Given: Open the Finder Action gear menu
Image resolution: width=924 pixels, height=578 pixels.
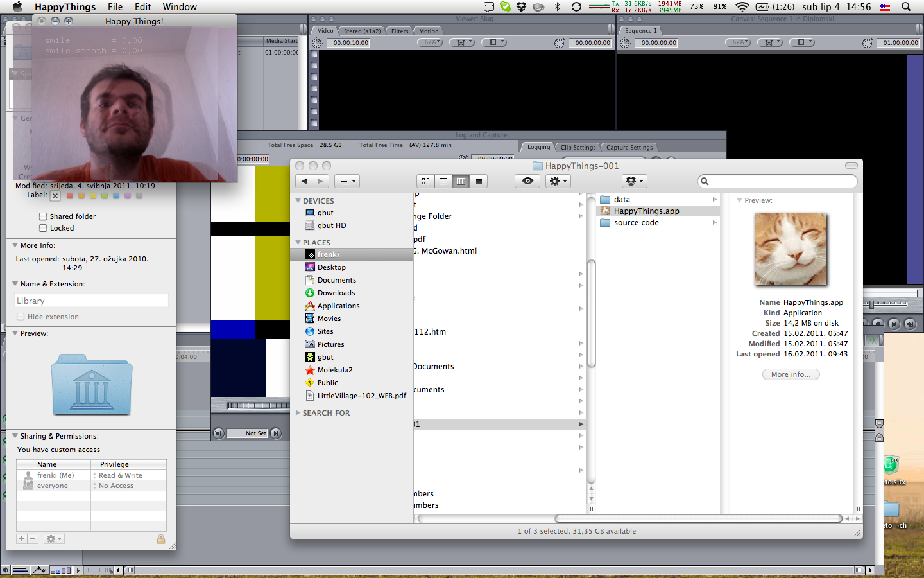Looking at the screenshot, I should [558, 181].
